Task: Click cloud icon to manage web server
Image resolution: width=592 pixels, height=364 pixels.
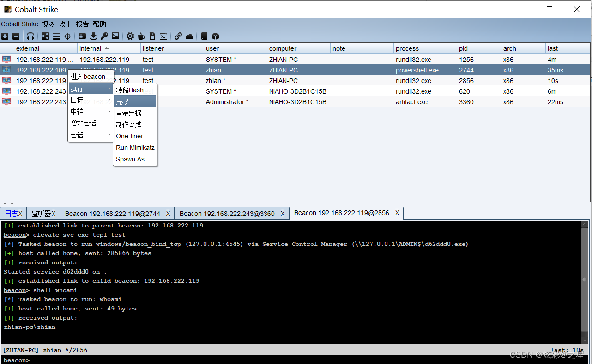Action: point(189,36)
